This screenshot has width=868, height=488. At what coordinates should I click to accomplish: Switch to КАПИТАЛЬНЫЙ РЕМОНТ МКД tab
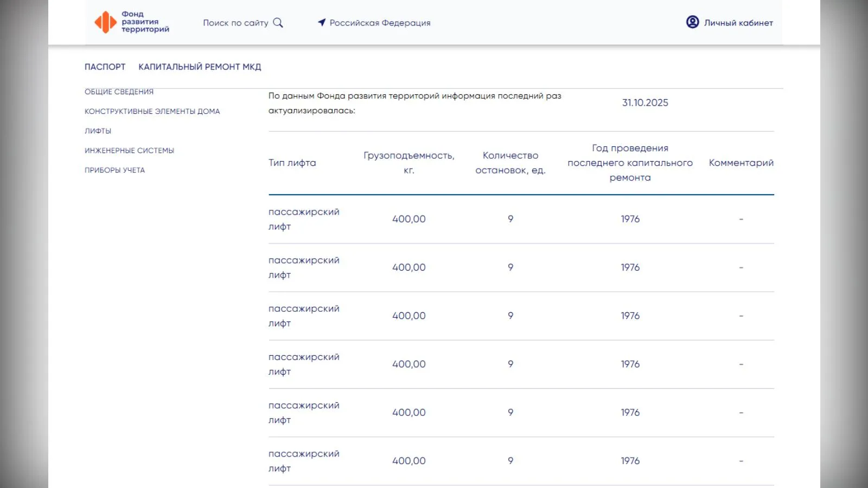tap(200, 67)
